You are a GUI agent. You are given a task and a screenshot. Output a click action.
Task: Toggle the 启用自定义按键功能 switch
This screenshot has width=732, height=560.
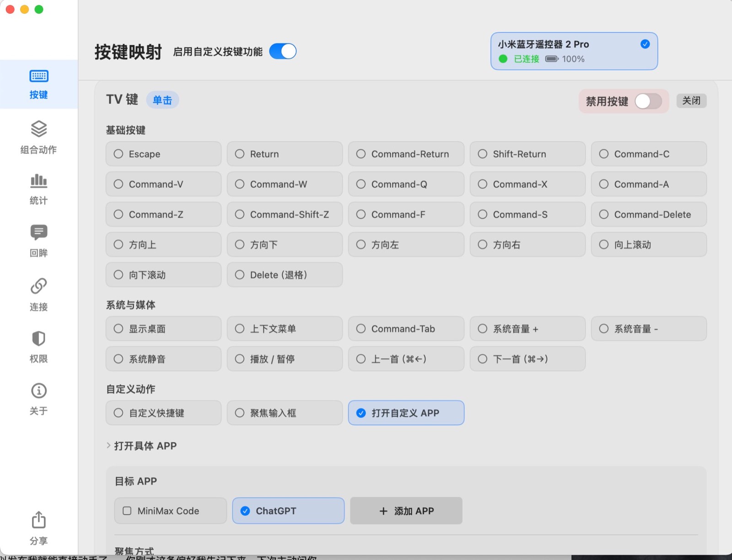(283, 51)
